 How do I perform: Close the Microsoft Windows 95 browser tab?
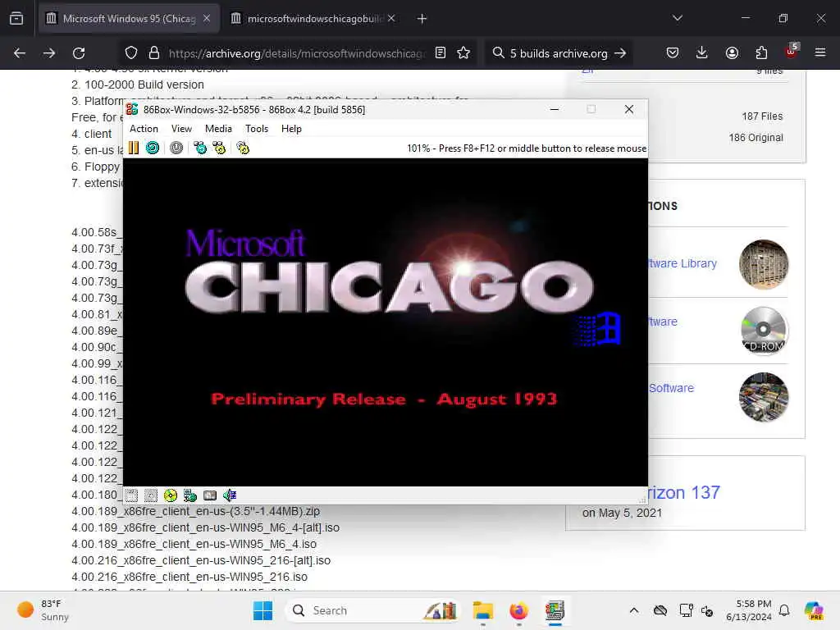(207, 19)
